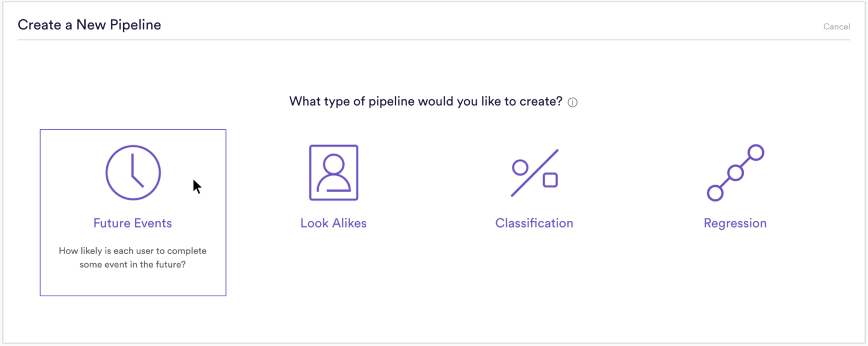
Task: Click the Create a New Pipeline heading
Action: click(x=89, y=24)
